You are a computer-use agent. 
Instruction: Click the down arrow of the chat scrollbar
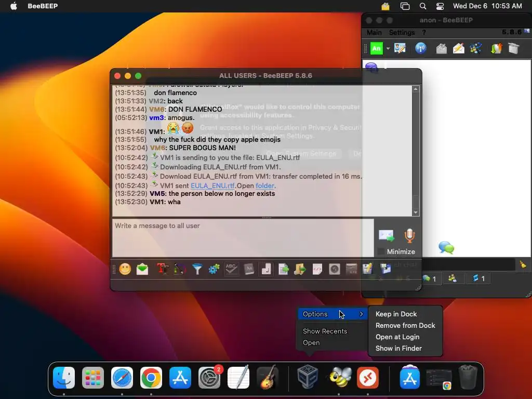[x=416, y=212]
